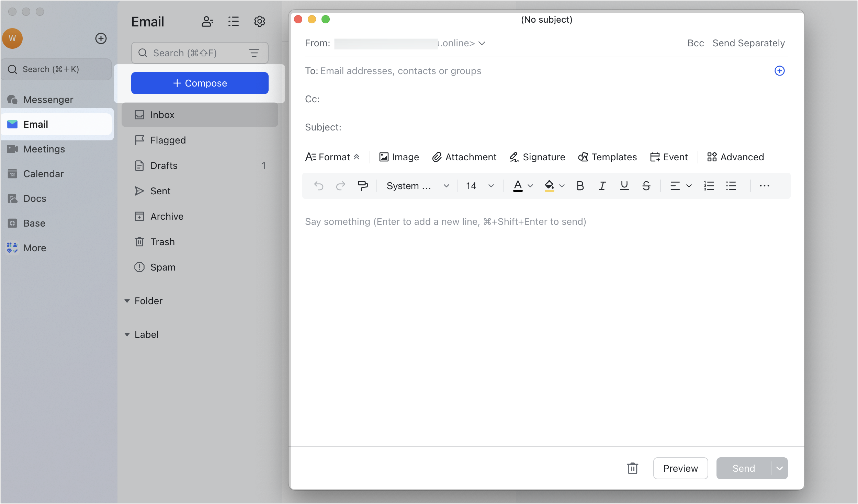Viewport: 858px width, 504px height.
Task: Open Advanced compose options
Action: [x=735, y=157]
